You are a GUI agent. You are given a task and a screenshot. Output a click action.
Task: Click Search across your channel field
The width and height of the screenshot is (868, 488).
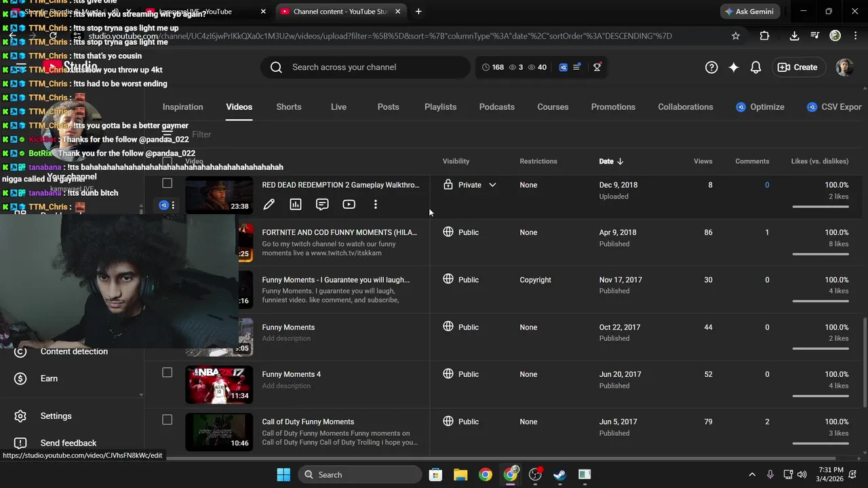point(365,67)
